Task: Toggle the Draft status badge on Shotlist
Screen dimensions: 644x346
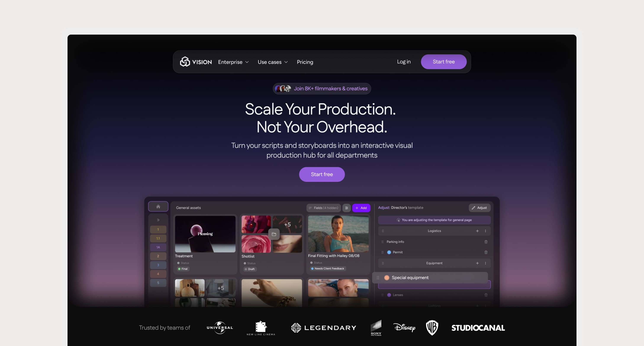Action: click(x=250, y=269)
